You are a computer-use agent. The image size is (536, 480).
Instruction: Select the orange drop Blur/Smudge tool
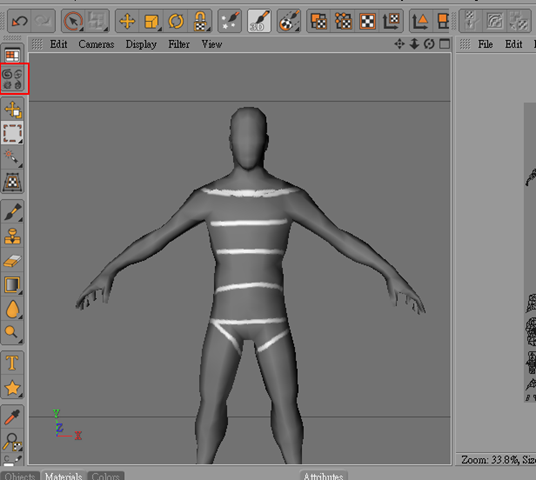13,308
